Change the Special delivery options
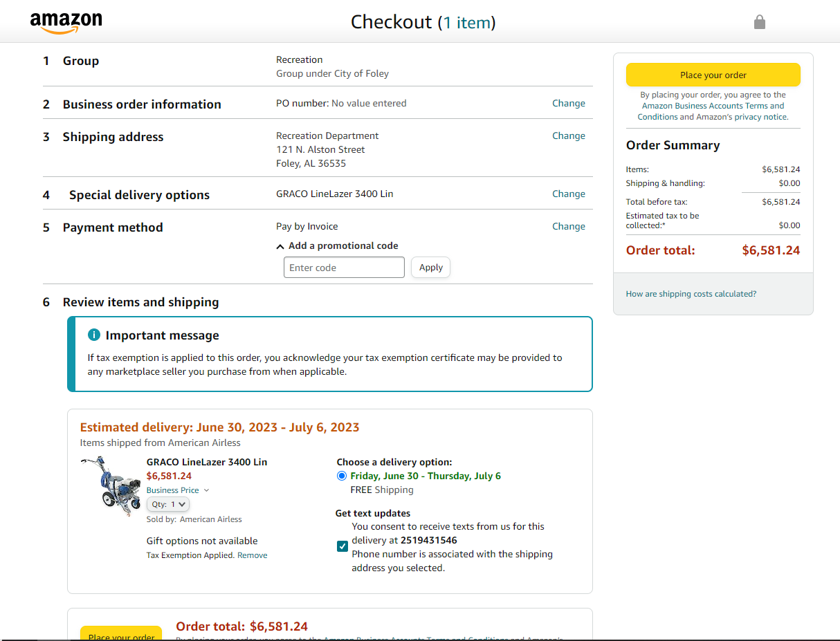The image size is (840, 641). tap(568, 194)
